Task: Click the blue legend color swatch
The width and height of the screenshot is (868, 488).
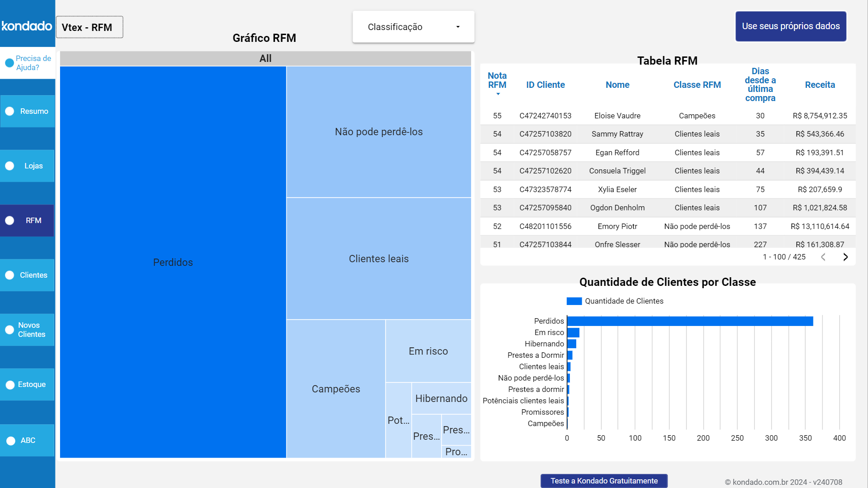Action: pyautogui.click(x=574, y=300)
